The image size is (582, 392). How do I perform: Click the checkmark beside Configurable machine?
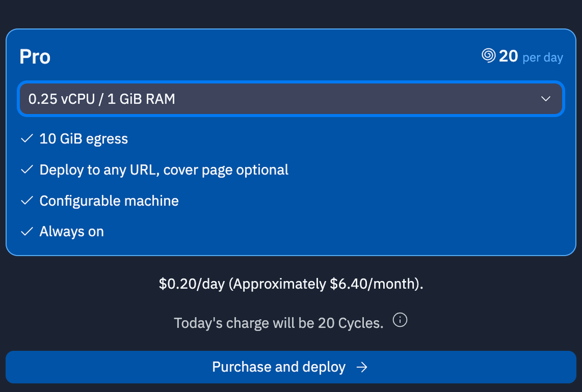click(27, 201)
